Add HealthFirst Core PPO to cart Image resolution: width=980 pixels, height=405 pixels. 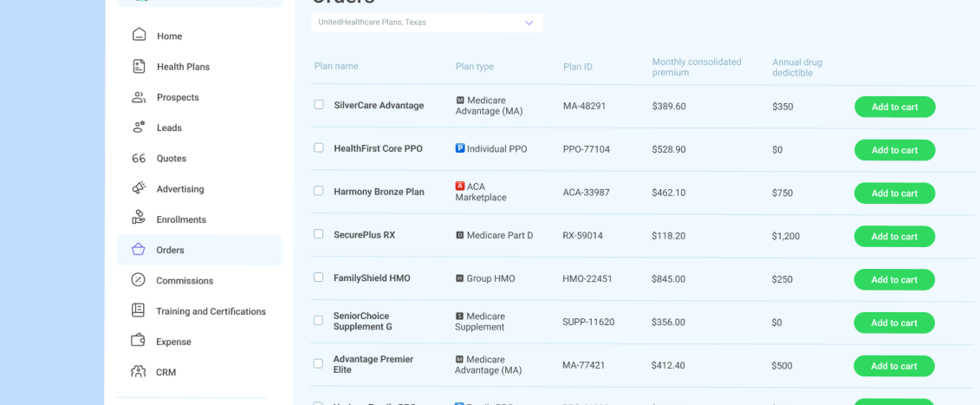click(x=894, y=150)
